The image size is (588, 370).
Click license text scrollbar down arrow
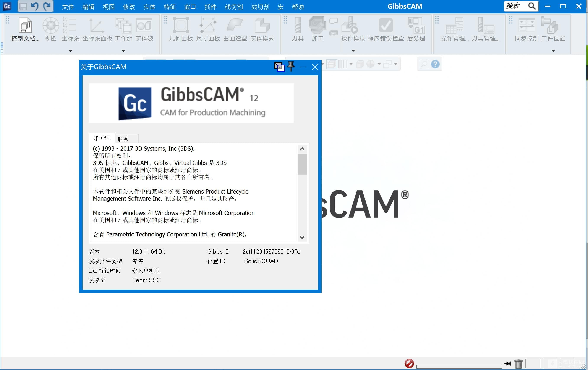[x=302, y=237]
